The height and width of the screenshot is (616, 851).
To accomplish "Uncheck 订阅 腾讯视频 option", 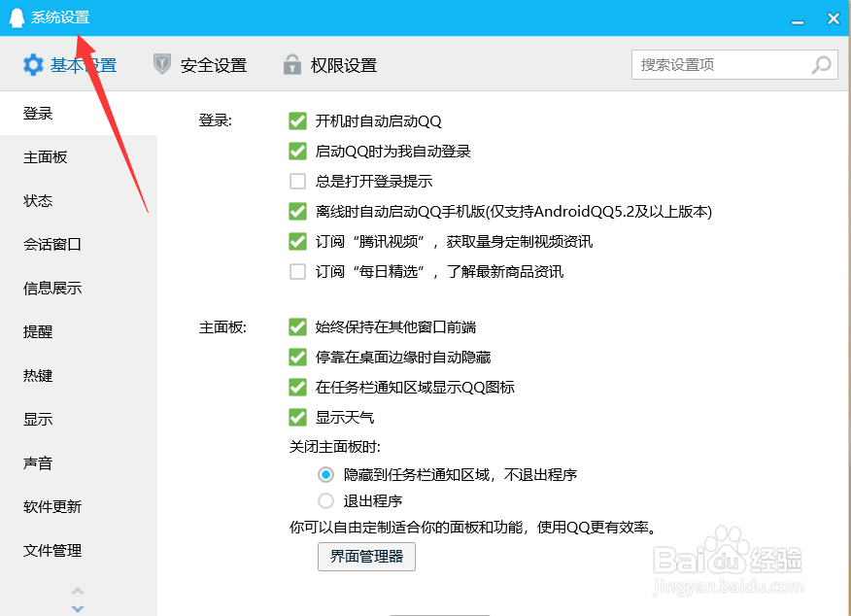I will tap(297, 241).
